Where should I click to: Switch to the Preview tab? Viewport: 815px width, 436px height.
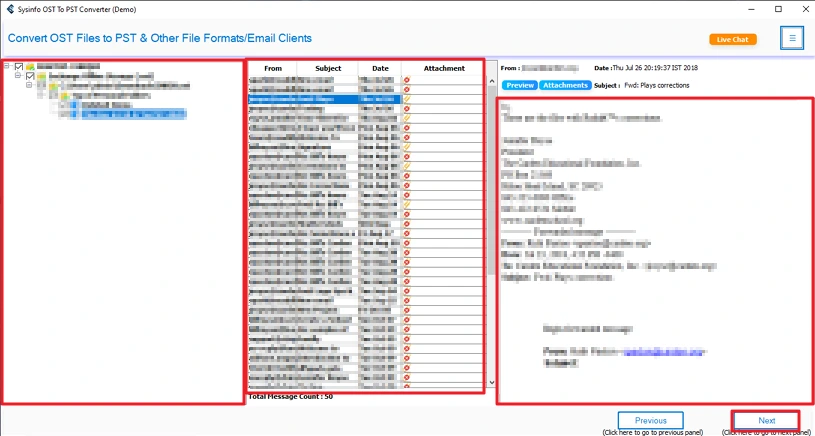tap(520, 85)
